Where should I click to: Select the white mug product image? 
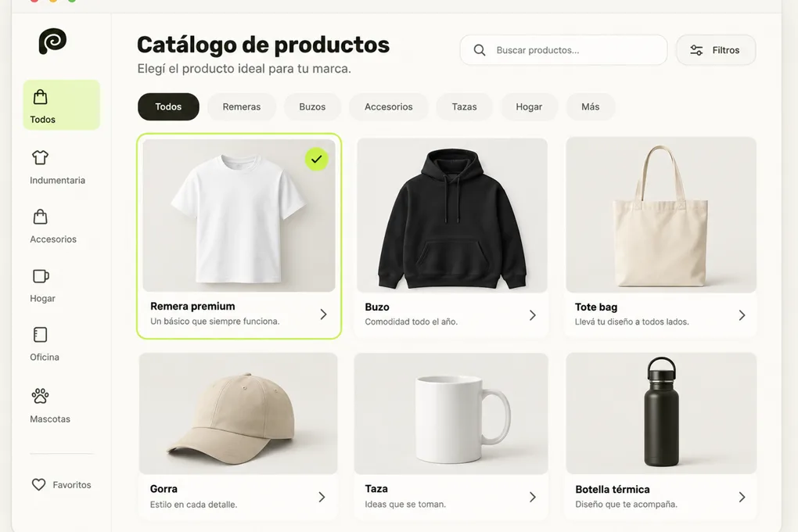coord(451,413)
